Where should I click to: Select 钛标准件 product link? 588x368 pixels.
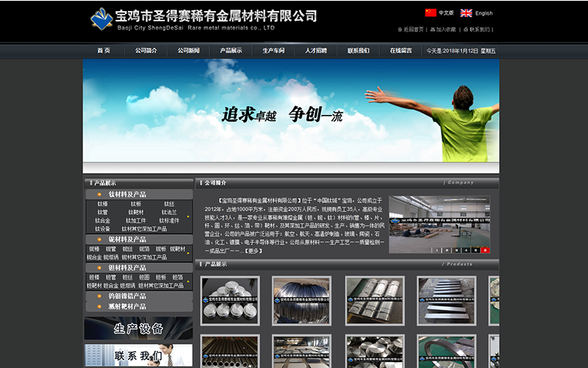coord(169,220)
